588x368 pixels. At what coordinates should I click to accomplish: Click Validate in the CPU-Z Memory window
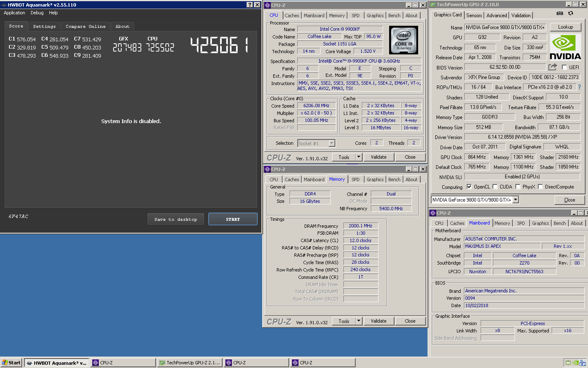tap(379, 321)
